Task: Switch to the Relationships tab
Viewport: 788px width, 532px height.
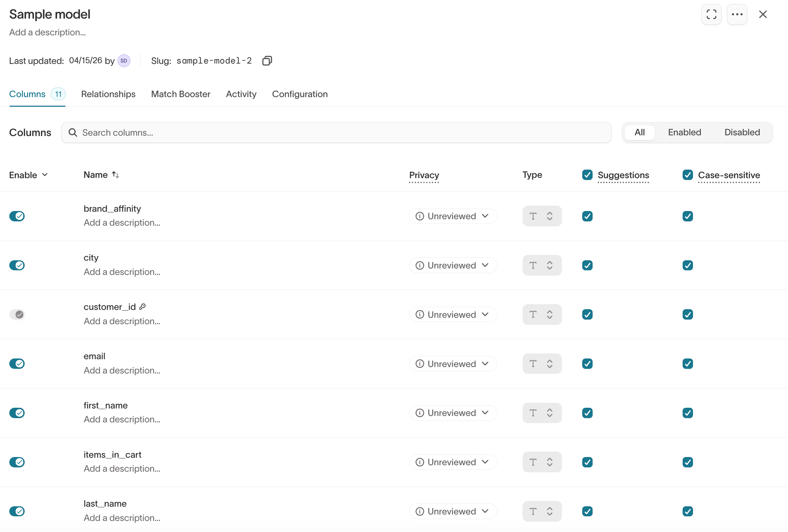Action: coord(108,94)
